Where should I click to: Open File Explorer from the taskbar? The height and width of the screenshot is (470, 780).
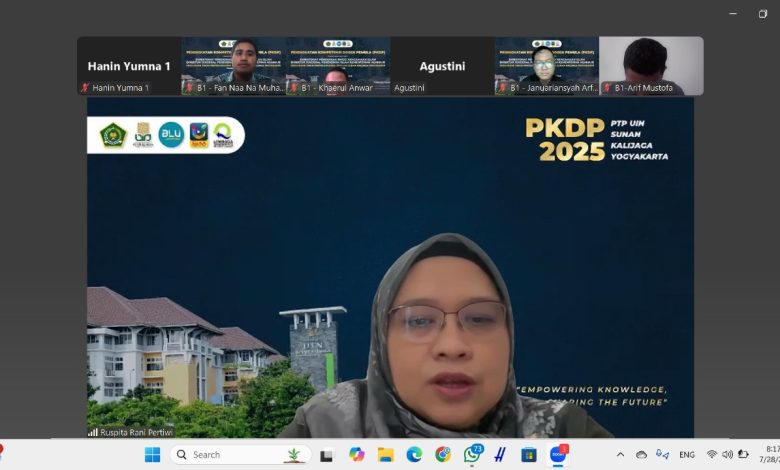385,455
